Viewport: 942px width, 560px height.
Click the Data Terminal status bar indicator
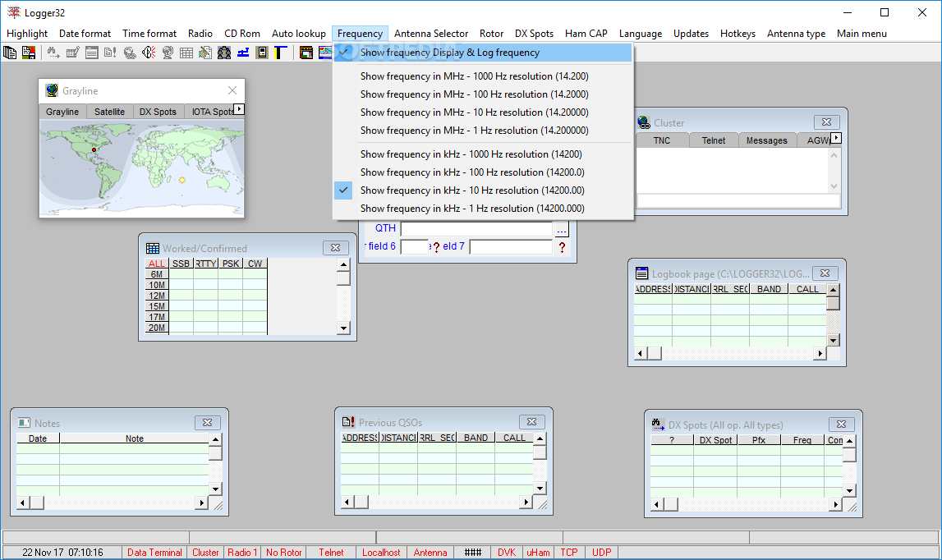[154, 552]
